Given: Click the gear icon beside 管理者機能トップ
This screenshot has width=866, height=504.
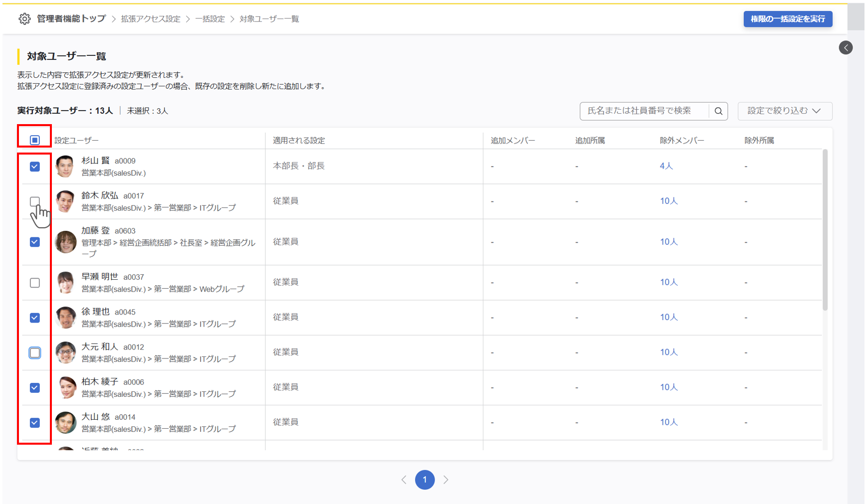Looking at the screenshot, I should (24, 19).
